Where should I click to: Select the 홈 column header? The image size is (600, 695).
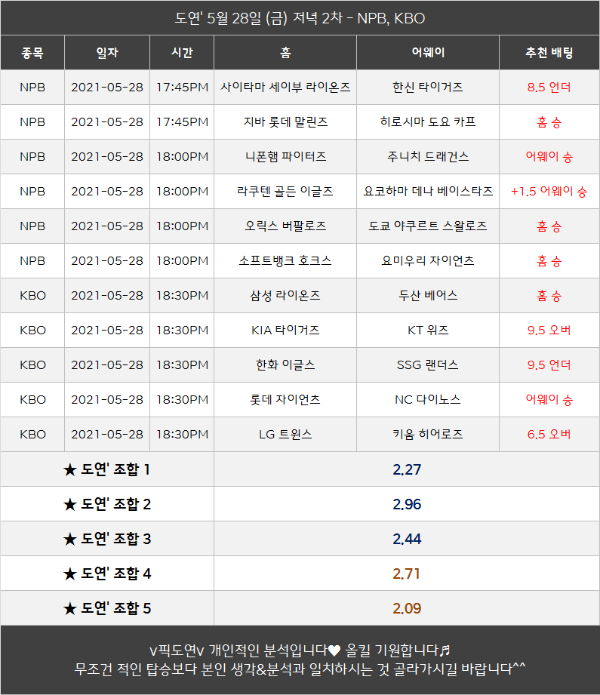click(x=285, y=53)
